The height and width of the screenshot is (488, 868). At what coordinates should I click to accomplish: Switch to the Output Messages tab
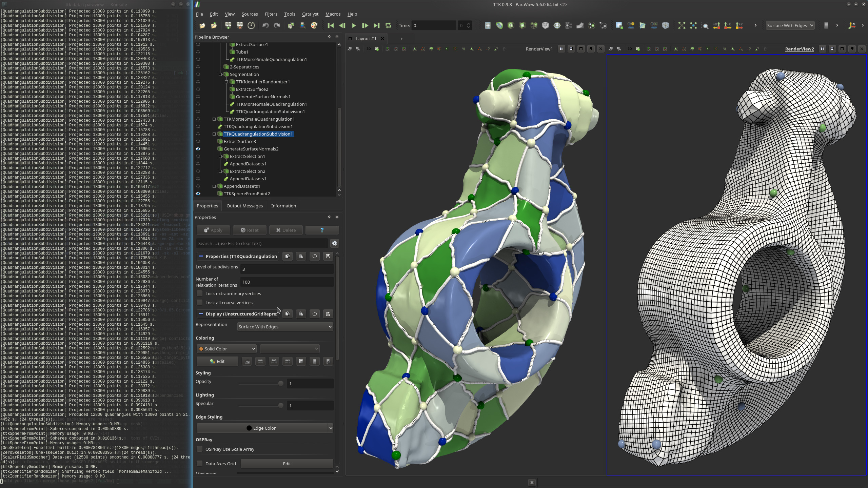pyautogui.click(x=244, y=206)
